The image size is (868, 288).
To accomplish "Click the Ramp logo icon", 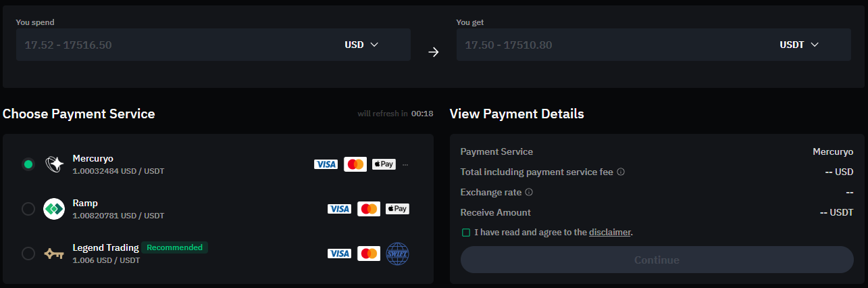I will pyautogui.click(x=53, y=209).
